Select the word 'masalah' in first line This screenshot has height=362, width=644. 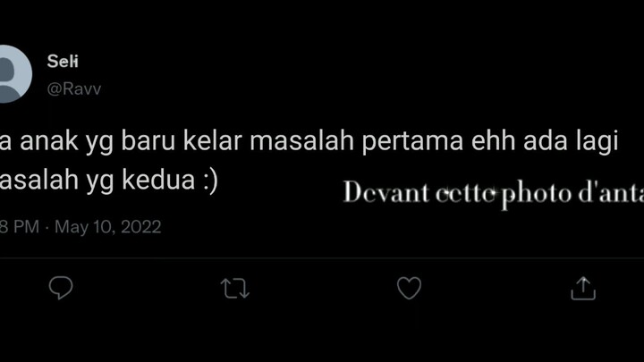(x=302, y=140)
